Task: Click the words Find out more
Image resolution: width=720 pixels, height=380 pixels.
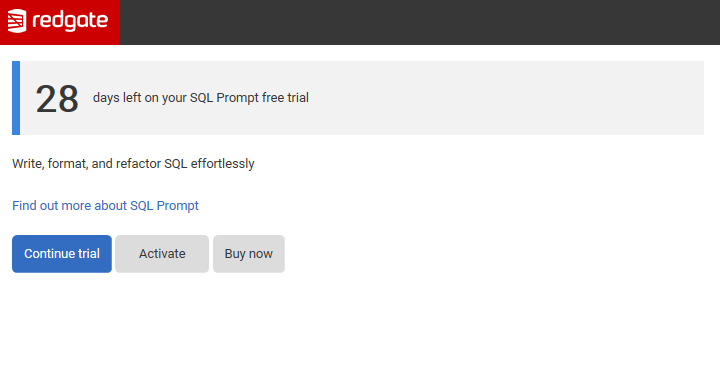Action: pos(51,206)
